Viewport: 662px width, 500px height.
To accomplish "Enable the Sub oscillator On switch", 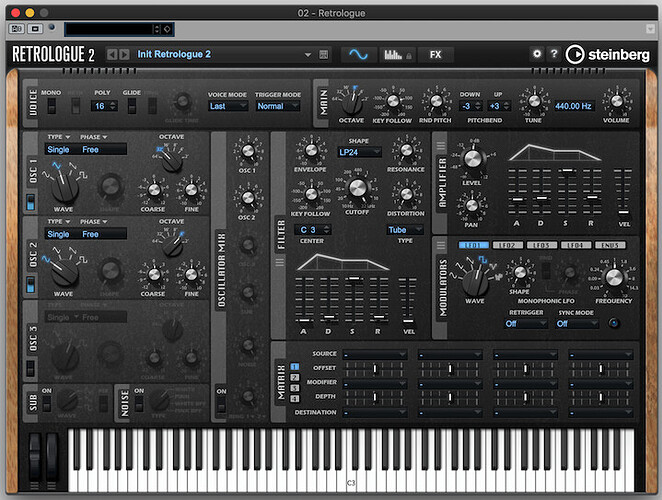I will [x=46, y=404].
